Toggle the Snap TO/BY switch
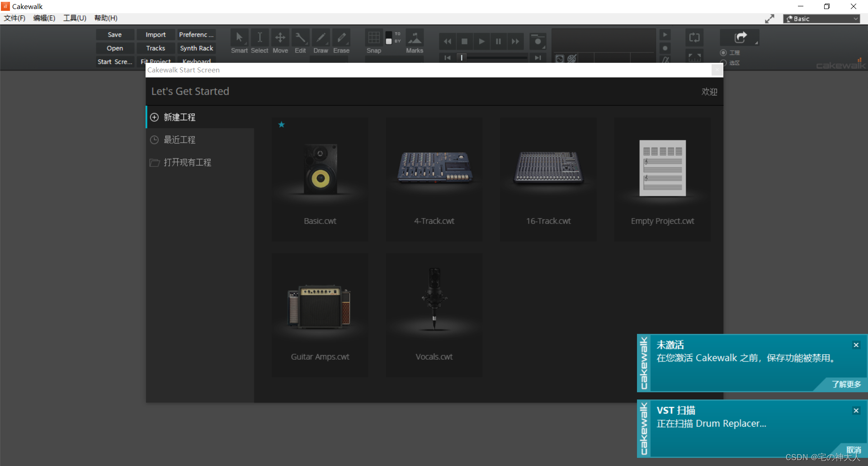Image resolution: width=868 pixels, height=466 pixels. coord(389,38)
